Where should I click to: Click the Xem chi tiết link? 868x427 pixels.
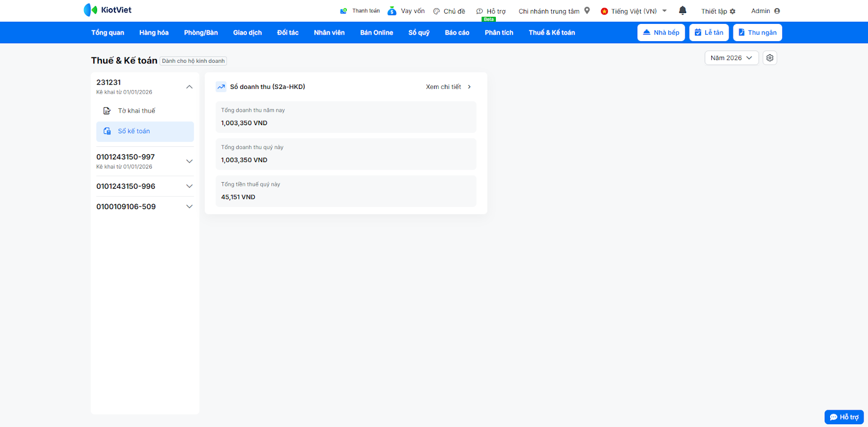[x=443, y=87]
